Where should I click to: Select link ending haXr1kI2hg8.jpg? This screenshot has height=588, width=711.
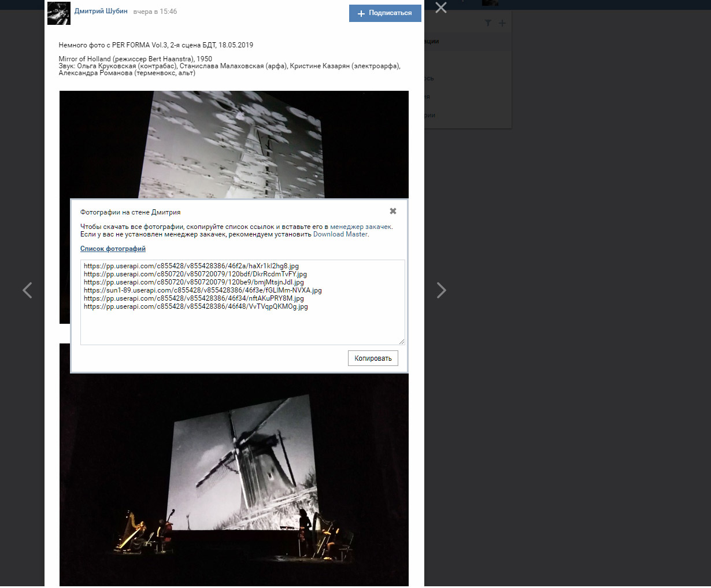pyautogui.click(x=191, y=266)
